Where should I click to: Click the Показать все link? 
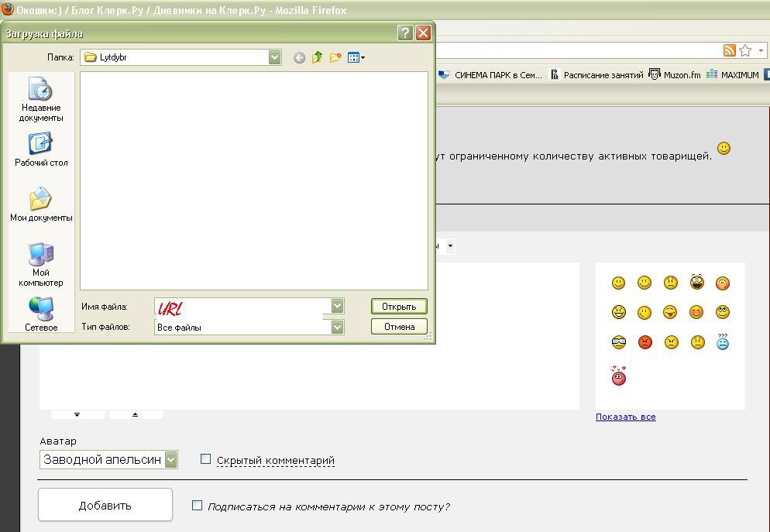pos(626,417)
